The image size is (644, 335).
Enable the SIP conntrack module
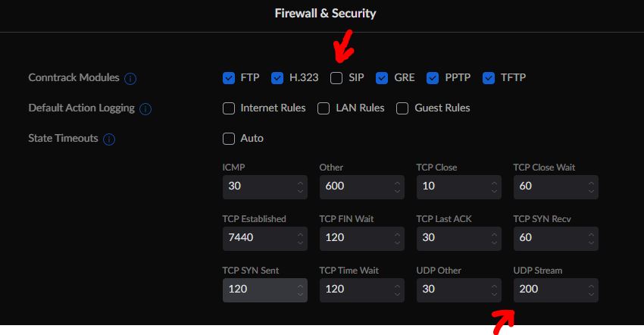click(336, 77)
